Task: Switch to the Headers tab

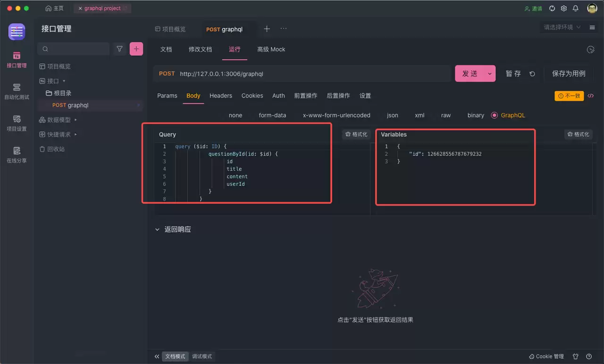Action: point(221,96)
